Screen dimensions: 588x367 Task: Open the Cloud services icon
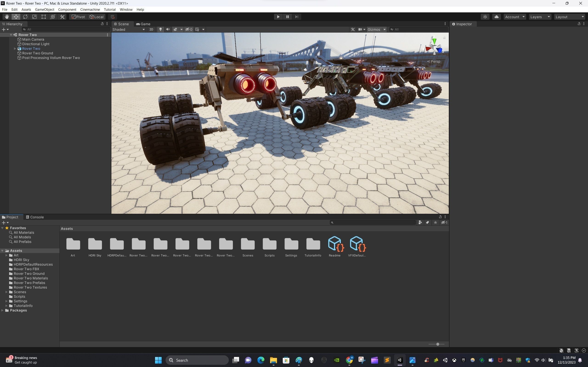point(496,17)
